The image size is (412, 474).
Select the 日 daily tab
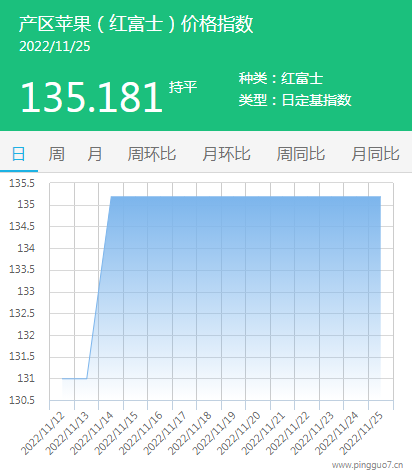(19, 154)
